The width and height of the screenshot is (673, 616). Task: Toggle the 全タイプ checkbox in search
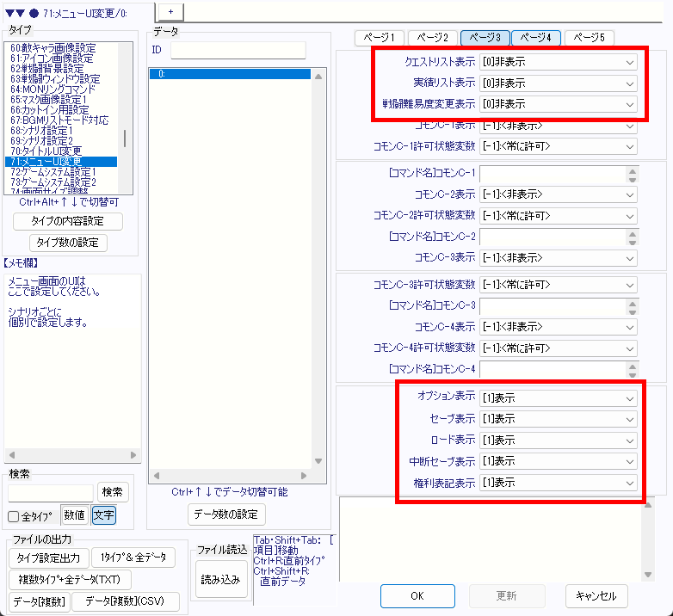tap(14, 516)
